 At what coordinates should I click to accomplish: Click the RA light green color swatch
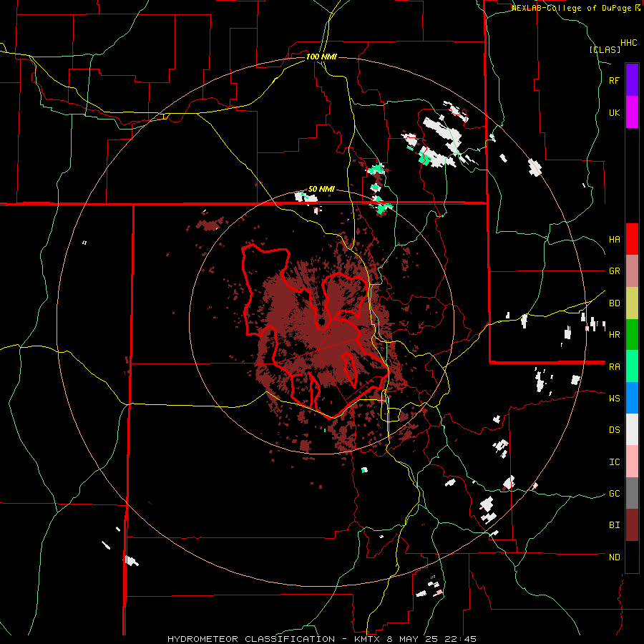click(x=632, y=366)
